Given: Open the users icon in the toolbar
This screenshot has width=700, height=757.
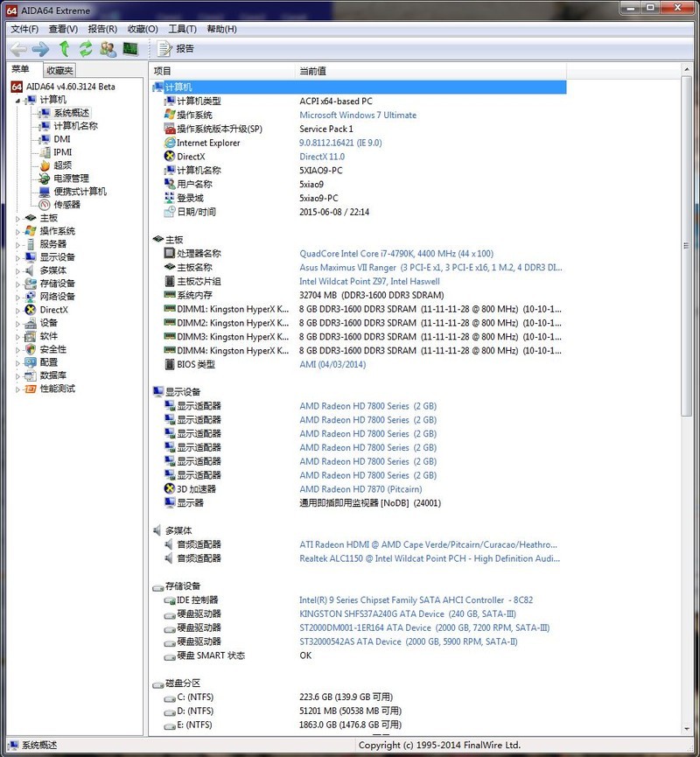Looking at the screenshot, I should tap(108, 49).
